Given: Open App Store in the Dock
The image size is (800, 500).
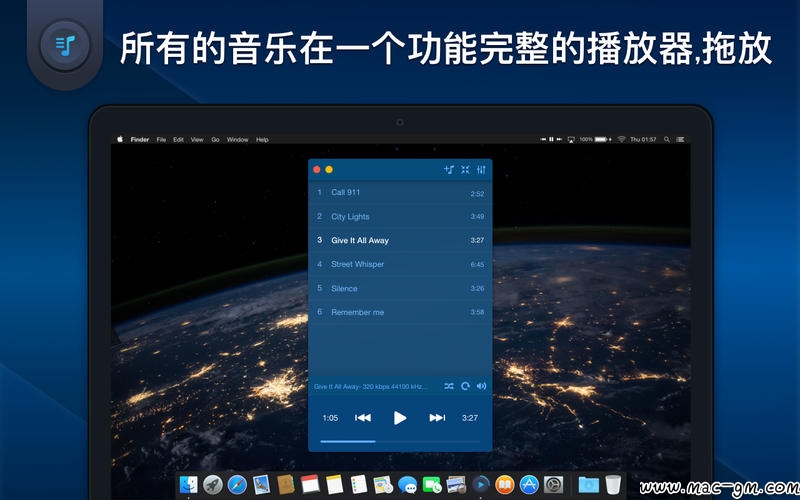Looking at the screenshot, I should click(529, 484).
